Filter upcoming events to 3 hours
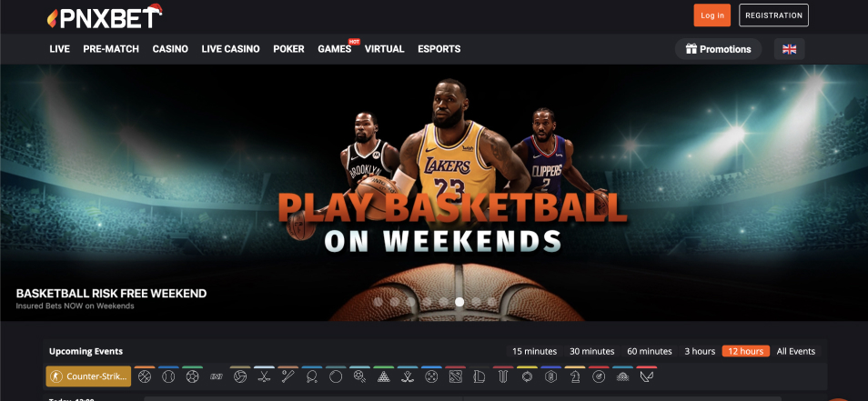The image size is (868, 401). [x=700, y=351]
